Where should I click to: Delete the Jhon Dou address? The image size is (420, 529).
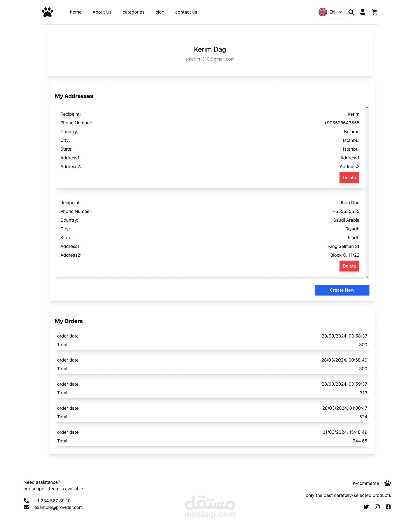[x=349, y=266]
